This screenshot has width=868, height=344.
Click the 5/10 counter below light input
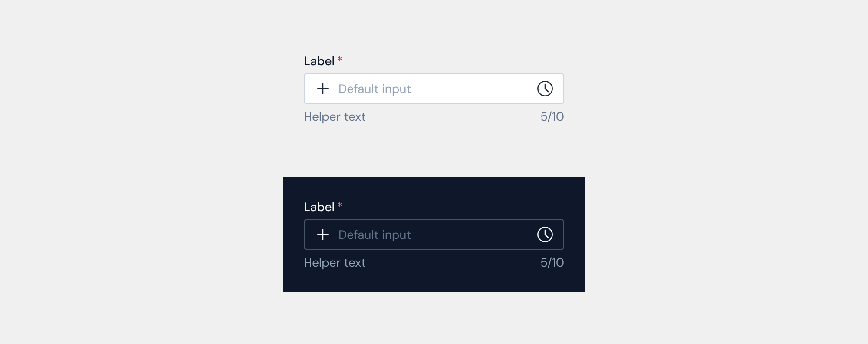552,117
